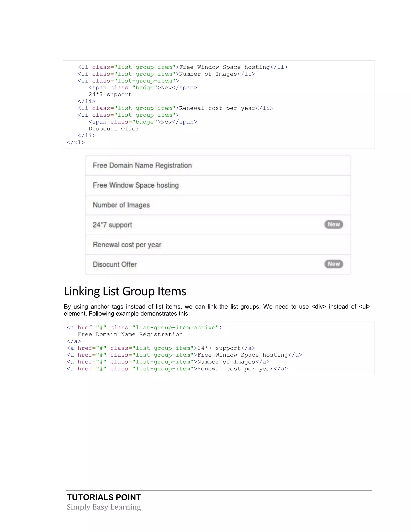Viewport: 411px width, 532px height.
Task: Click code text 'Disocunt Offer' in first block
Action: coord(114,129)
